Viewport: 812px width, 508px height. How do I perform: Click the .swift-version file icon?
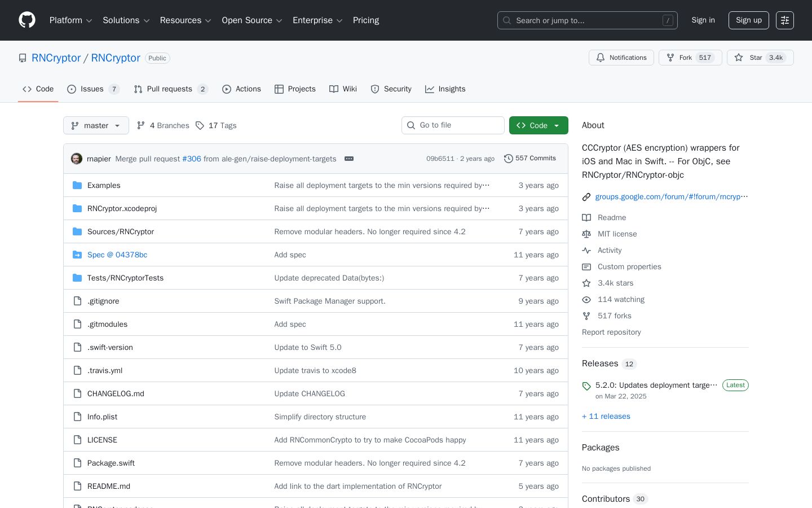(x=77, y=347)
